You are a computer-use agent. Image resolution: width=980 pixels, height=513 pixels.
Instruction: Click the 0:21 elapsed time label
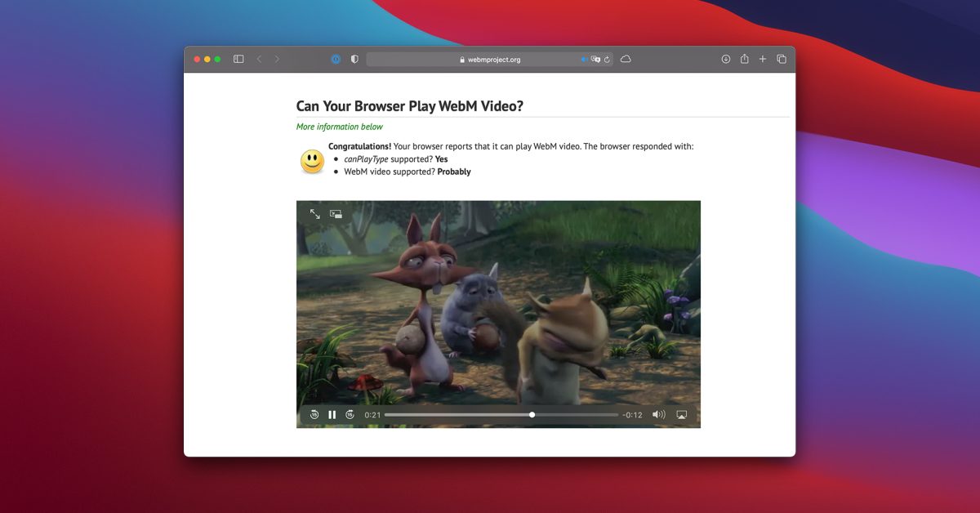[372, 415]
